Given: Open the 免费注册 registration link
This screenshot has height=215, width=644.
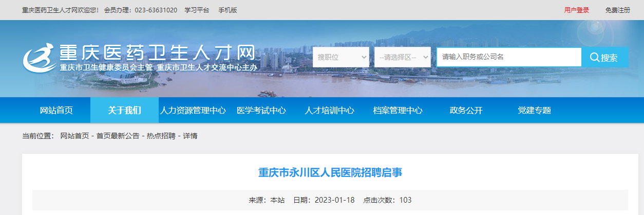Looking at the screenshot, I should (617, 10).
